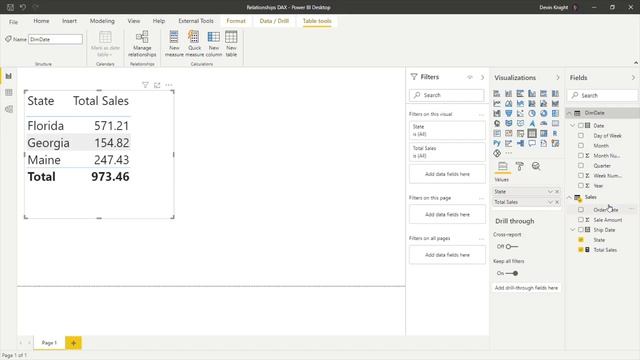Check the Day of Week field
The height and width of the screenshot is (360, 640).
click(581, 136)
